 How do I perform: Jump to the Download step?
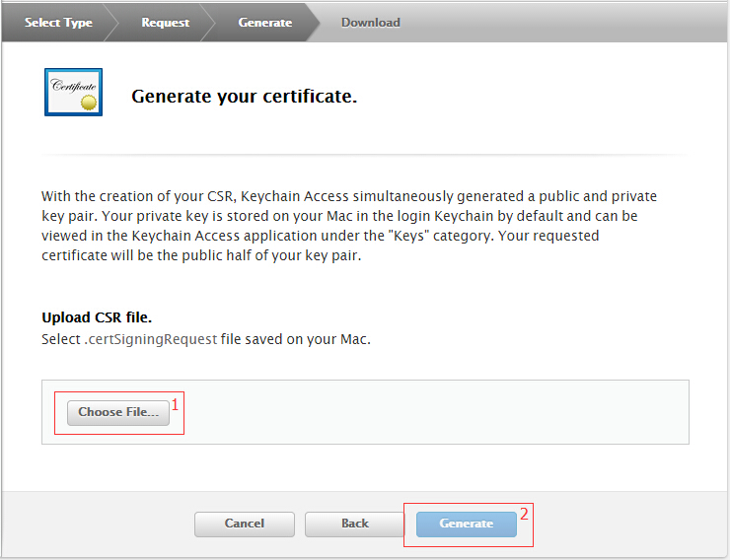pos(371,23)
